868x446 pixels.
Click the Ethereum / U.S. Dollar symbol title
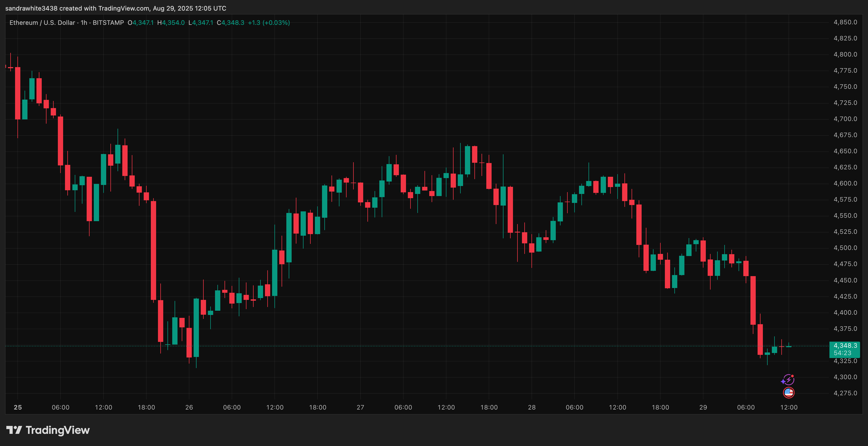[x=42, y=22]
